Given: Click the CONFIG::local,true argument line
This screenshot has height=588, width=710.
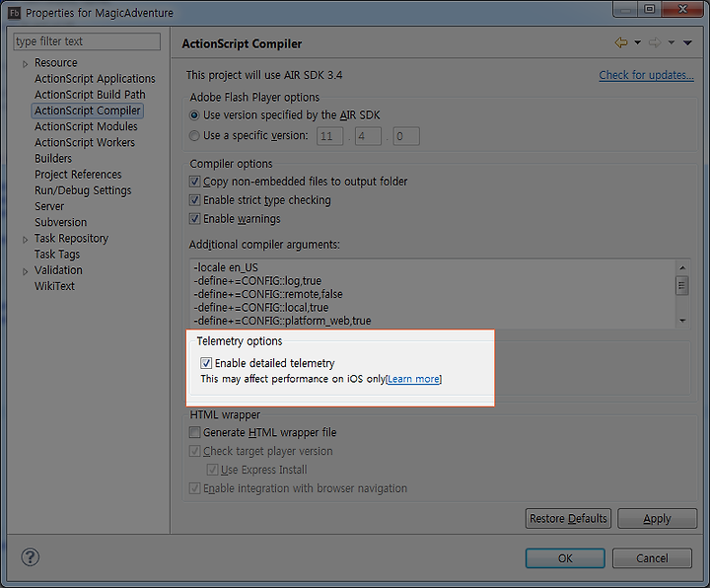Looking at the screenshot, I should point(260,307).
